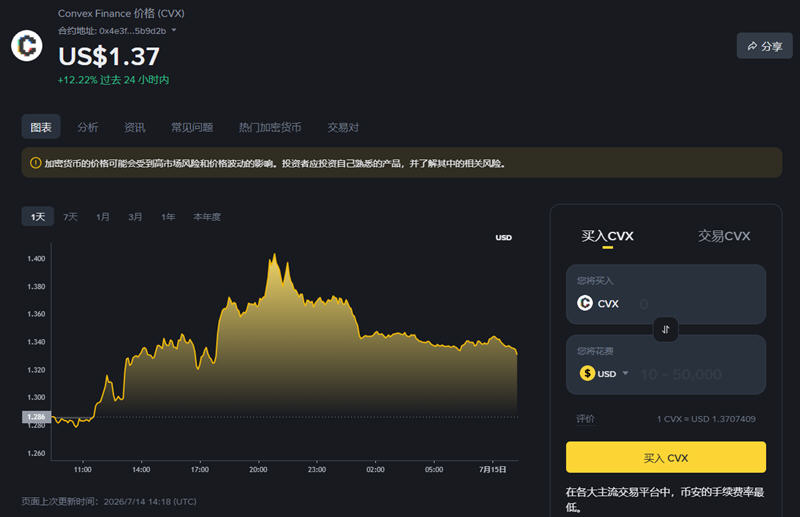Select the 1月 chart range
The width and height of the screenshot is (800, 517).
(x=103, y=217)
